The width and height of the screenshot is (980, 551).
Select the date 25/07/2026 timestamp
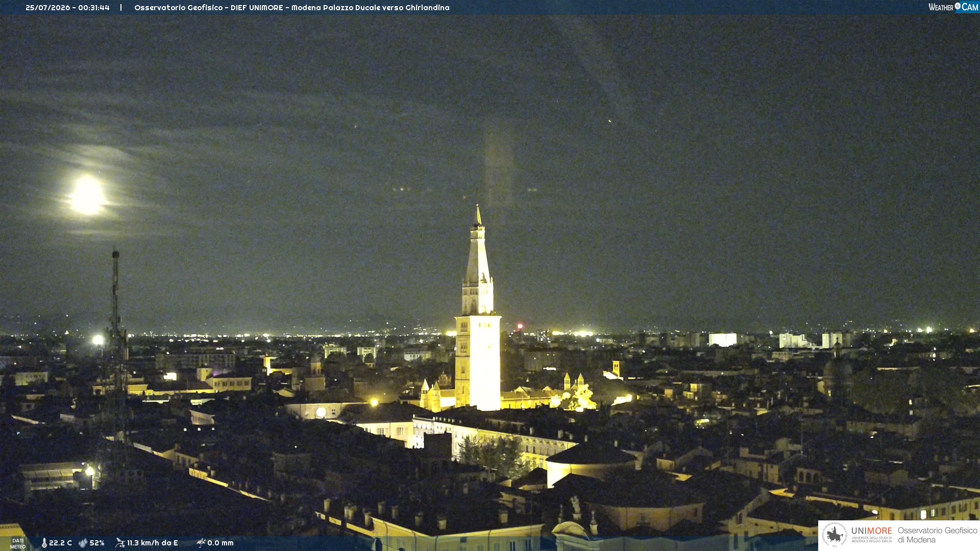[x=67, y=8]
